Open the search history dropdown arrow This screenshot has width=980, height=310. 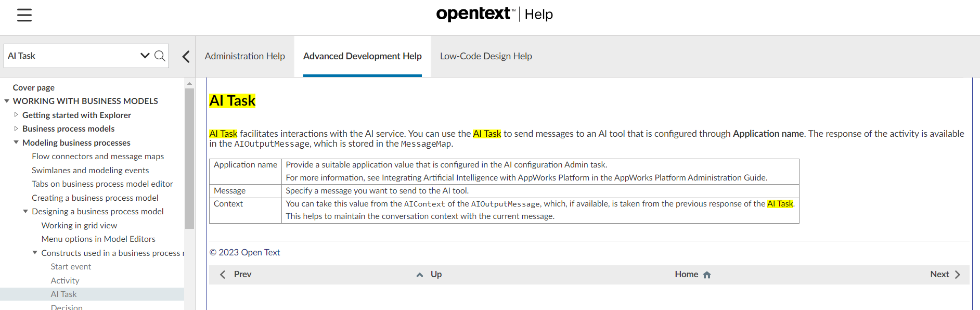point(145,56)
